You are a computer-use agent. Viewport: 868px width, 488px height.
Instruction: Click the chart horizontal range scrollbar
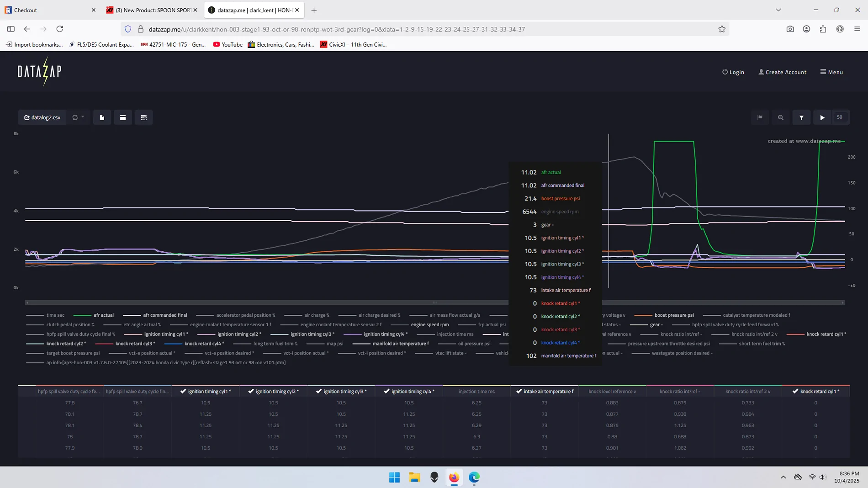434,302
